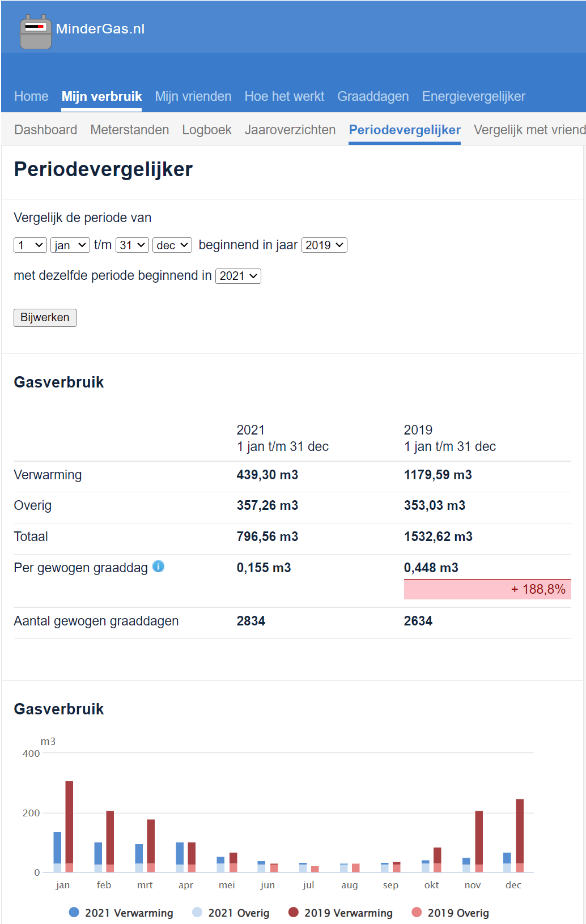
Task: Open the end month 'dec' dropdown
Action: point(172,245)
